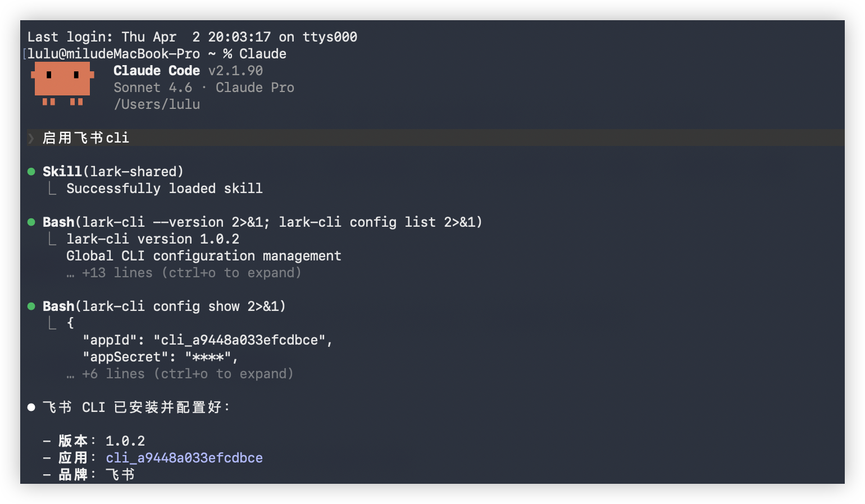The image size is (865, 504).
Task: Click the branch connector before the opening JSON brace
Action: [x=52, y=323]
